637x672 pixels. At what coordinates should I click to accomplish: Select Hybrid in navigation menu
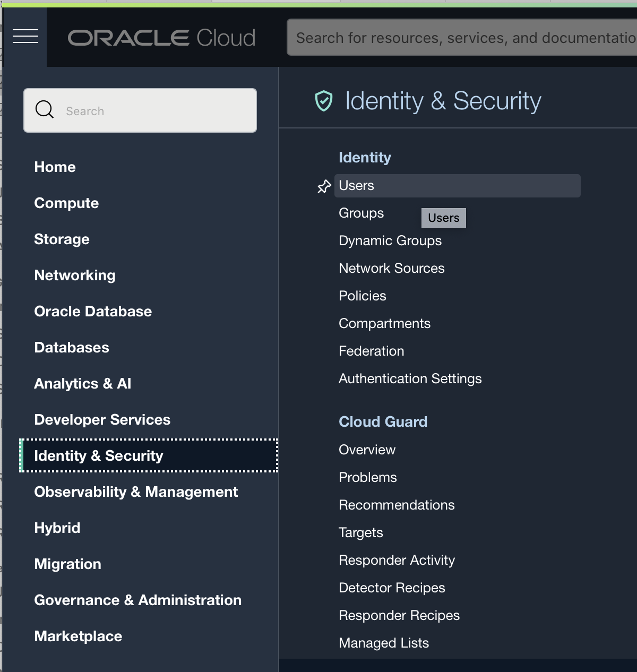(57, 528)
